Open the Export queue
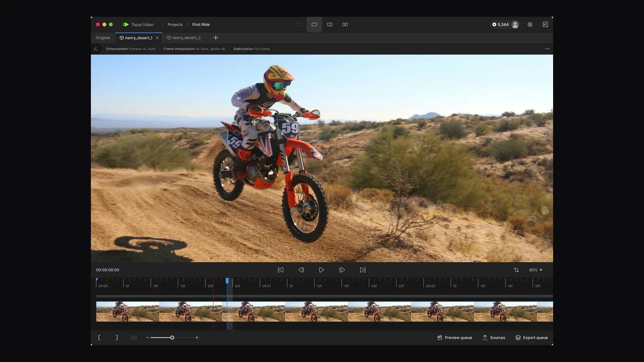This screenshot has width=644, height=362. [x=532, y=338]
